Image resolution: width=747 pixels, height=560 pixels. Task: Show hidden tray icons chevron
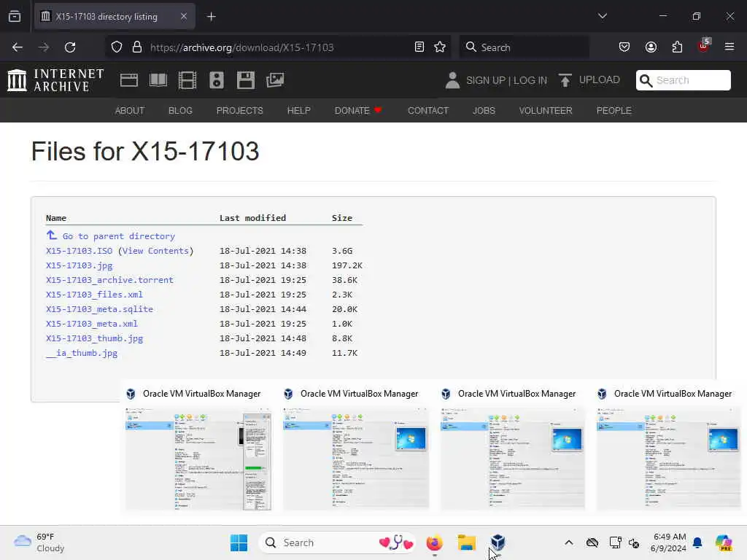tap(569, 542)
